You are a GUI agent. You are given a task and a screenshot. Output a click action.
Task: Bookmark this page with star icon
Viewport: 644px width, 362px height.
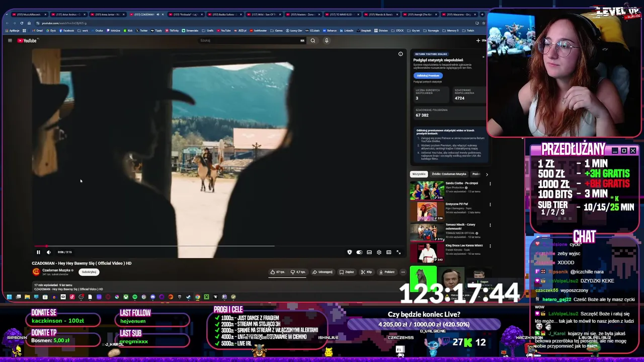(x=484, y=23)
